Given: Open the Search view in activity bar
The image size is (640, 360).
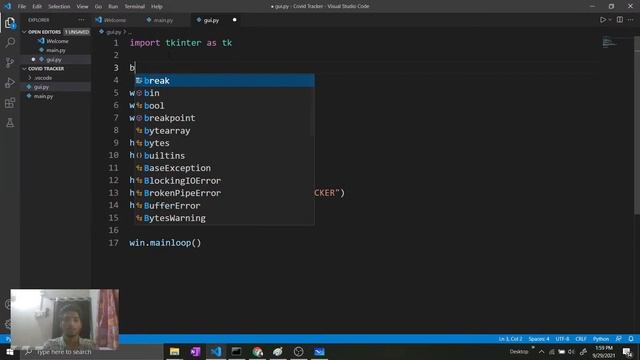Looking at the screenshot, I should pyautogui.click(x=10, y=42).
